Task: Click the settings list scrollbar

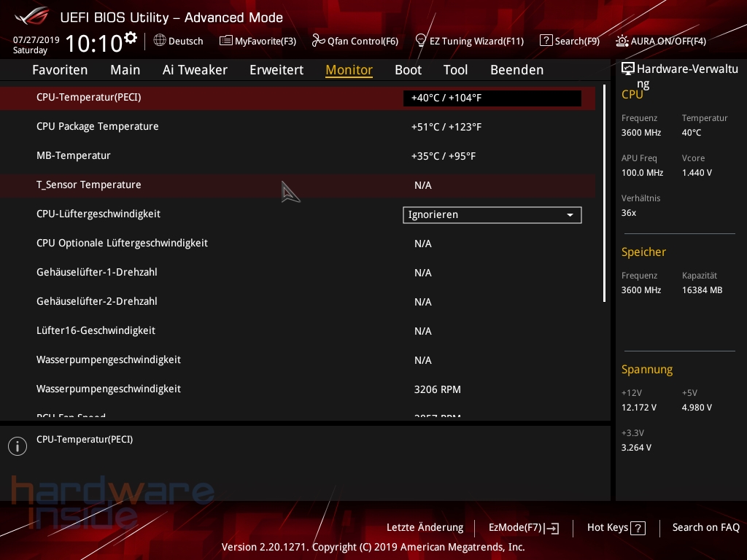Action: pos(604,193)
